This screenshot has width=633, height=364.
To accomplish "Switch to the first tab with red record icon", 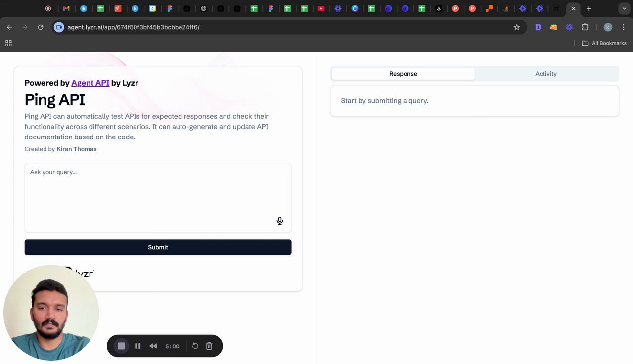I will 48,8.
